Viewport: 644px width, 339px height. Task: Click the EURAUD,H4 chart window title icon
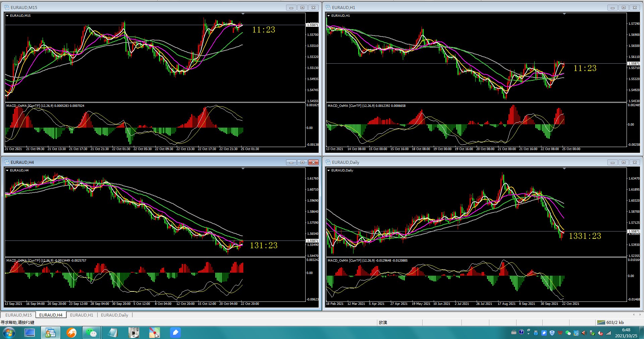click(7, 162)
